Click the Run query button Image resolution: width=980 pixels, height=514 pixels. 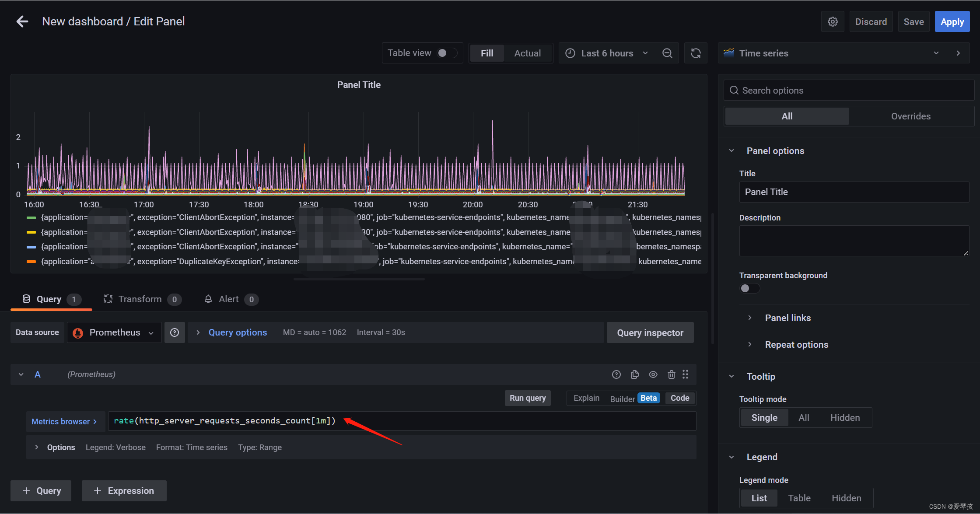(527, 398)
